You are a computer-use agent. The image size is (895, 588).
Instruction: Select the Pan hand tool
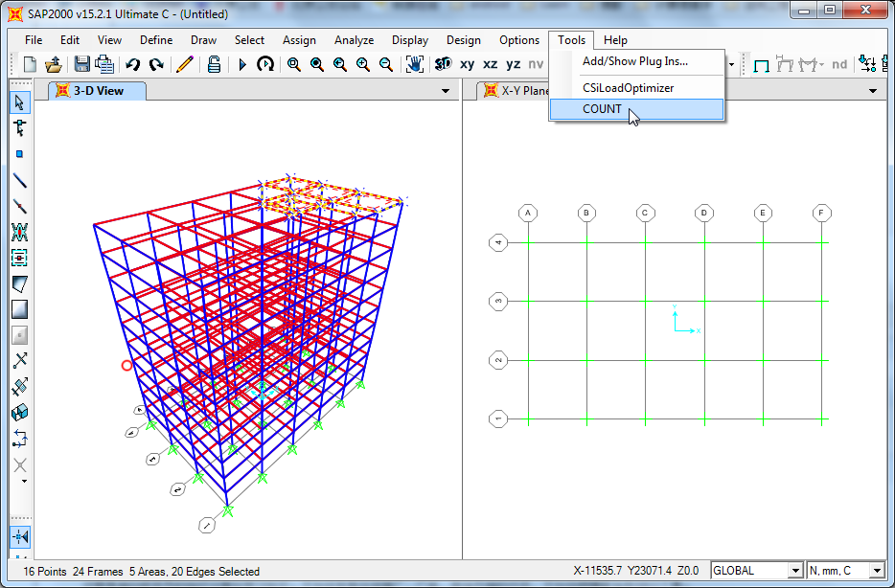tap(414, 64)
